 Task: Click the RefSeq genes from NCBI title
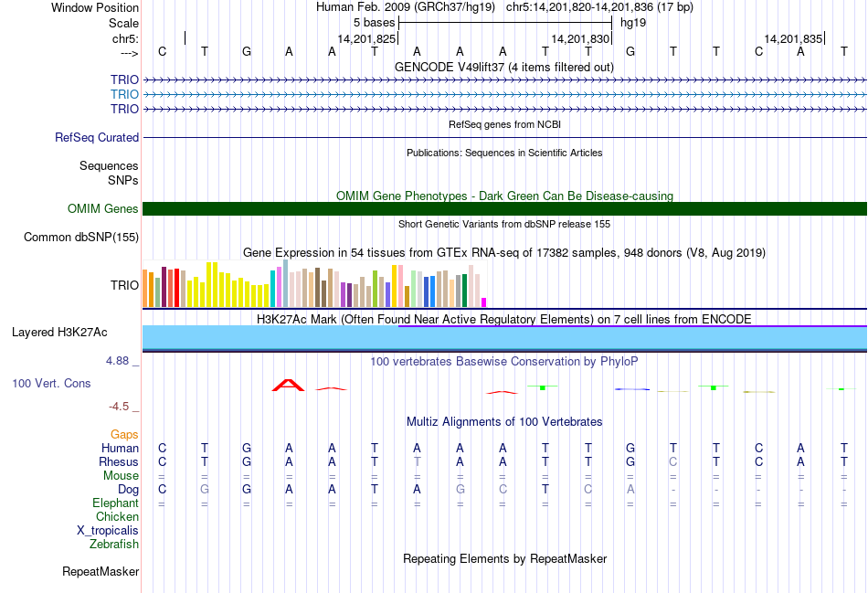(504, 124)
